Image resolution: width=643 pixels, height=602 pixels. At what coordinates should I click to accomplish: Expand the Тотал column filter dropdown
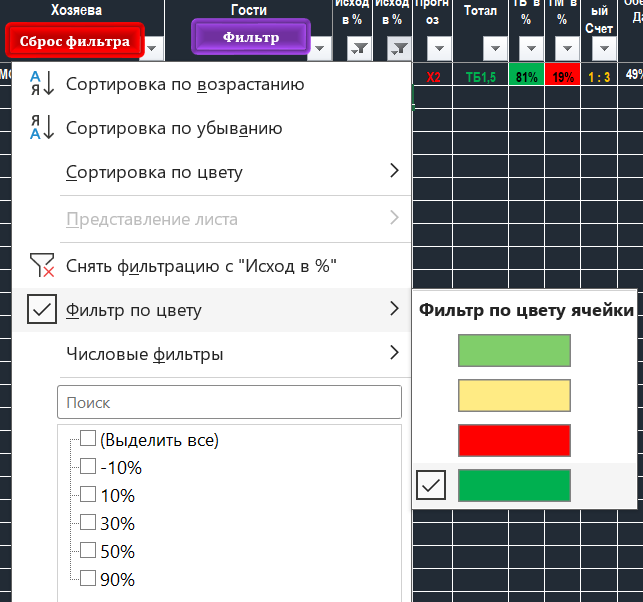coord(494,49)
